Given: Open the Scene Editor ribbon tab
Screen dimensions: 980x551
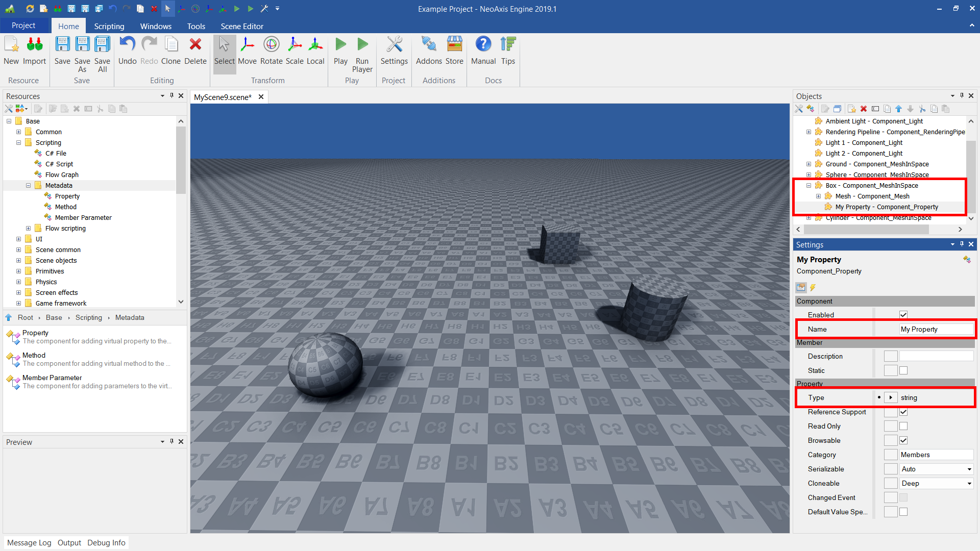Looking at the screenshot, I should click(x=242, y=26).
